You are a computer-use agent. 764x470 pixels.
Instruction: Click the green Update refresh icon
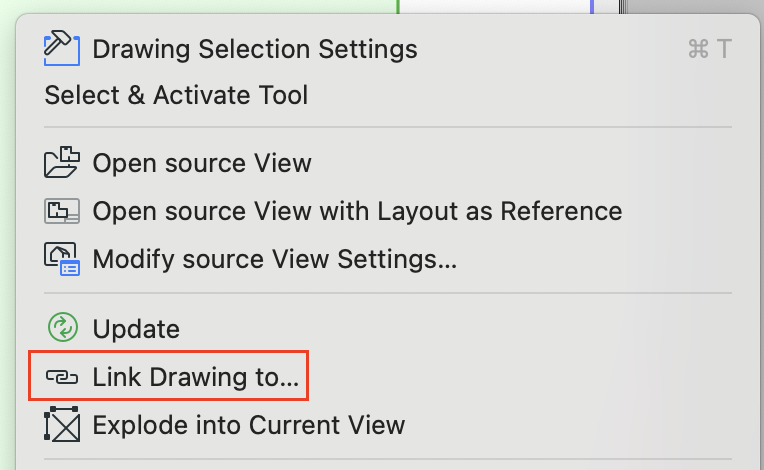point(62,328)
